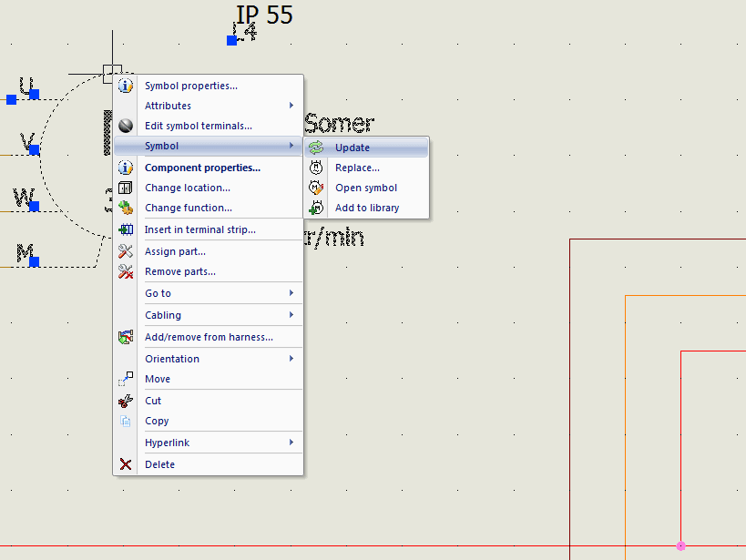Click the Insert in terminal strip icon
Screen dimensions: 746x560
[x=126, y=229]
